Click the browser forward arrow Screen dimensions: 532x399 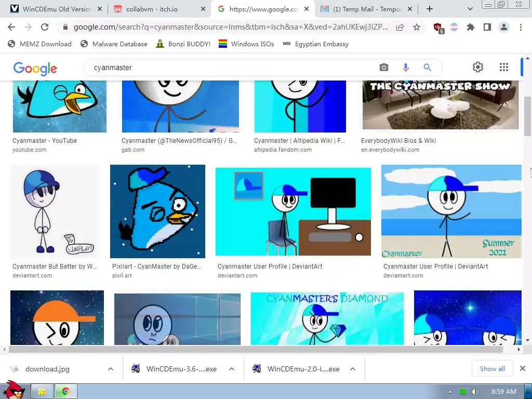tap(28, 27)
